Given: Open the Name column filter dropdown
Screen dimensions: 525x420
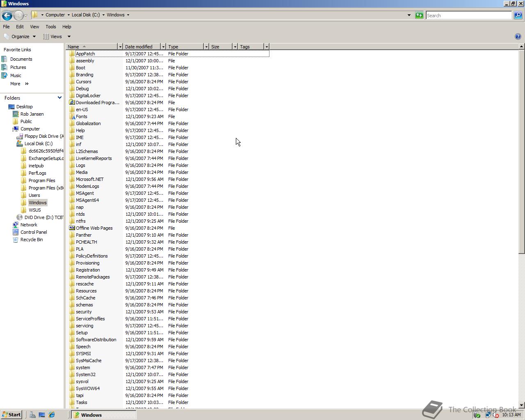Looking at the screenshot, I should tap(120, 47).
